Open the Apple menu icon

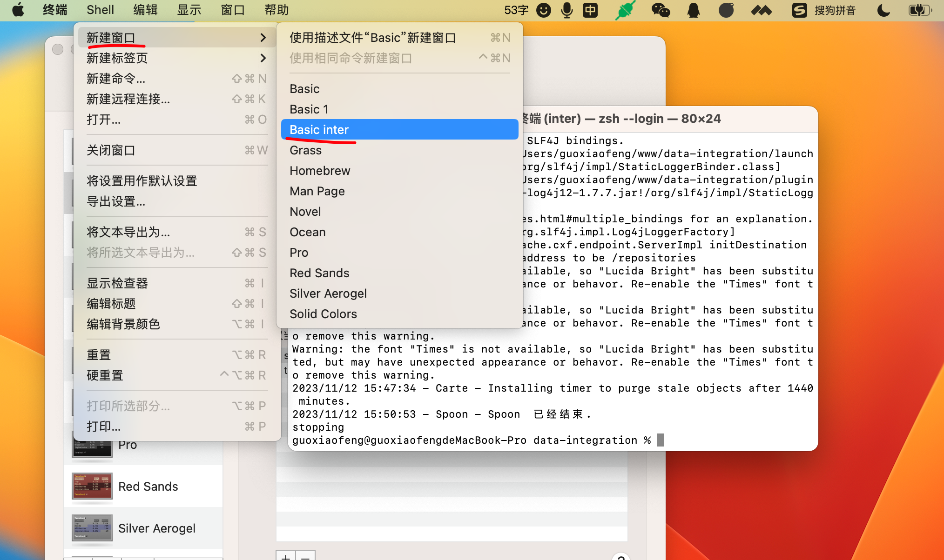18,10
